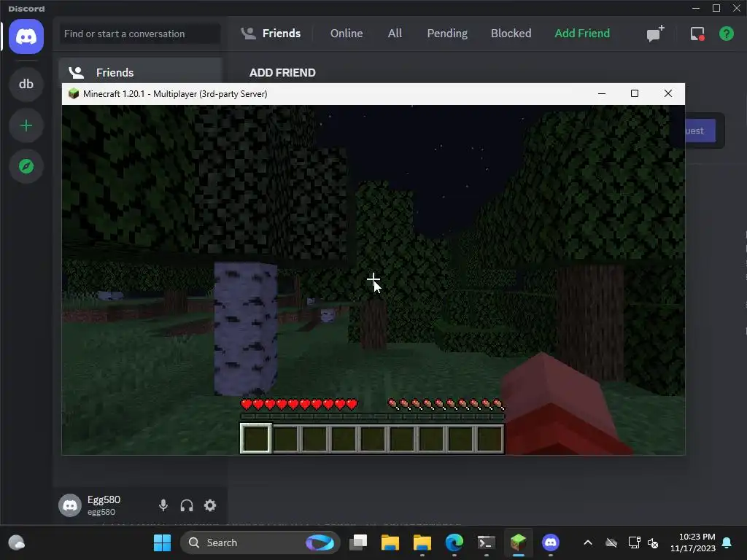
Task: Click the taskbar Search box
Action: (260, 542)
